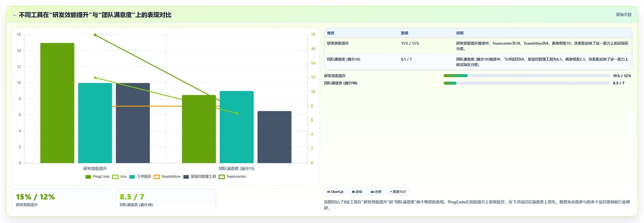Click the dark slate bar in 研发效能提升 group

[133, 123]
